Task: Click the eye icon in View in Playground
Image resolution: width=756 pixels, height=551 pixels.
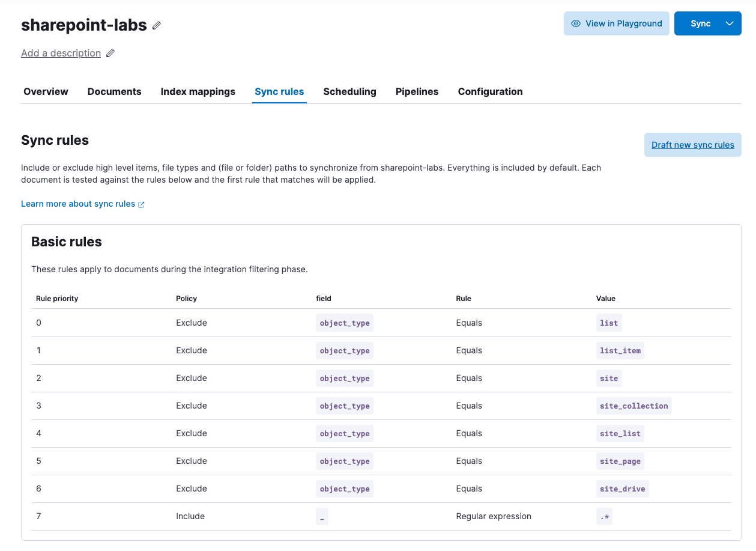Action: [x=576, y=23]
